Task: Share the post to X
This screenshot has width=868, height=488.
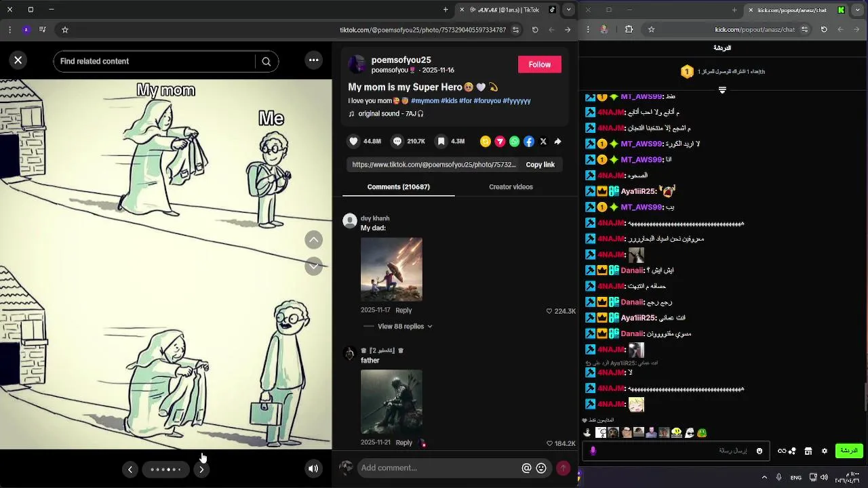Action: click(x=543, y=142)
